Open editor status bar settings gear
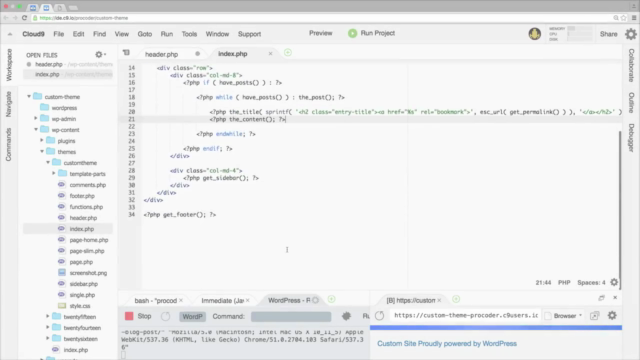 pyautogui.click(x=614, y=282)
